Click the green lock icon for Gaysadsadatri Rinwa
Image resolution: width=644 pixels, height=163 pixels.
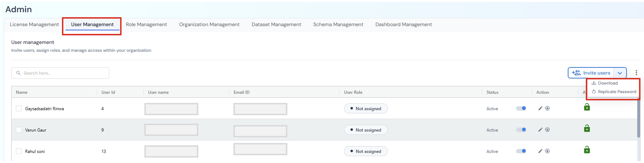click(587, 107)
